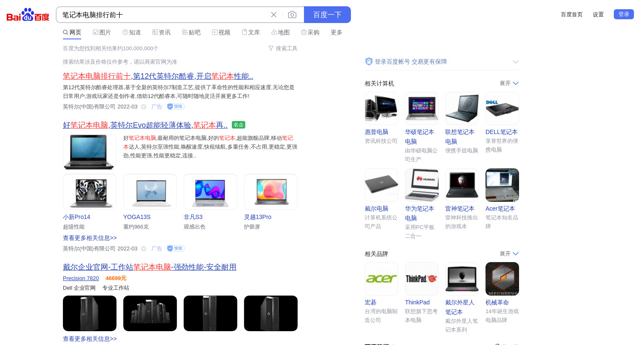The image size is (644, 345).
Task: Click the shield icon beside 登录百度帐号
Action: pyautogui.click(x=369, y=62)
